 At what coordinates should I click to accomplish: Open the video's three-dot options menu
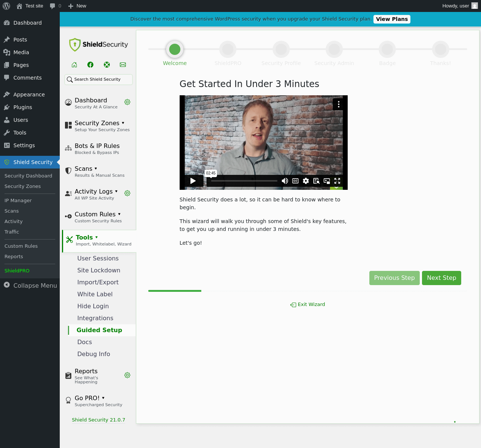(x=339, y=104)
